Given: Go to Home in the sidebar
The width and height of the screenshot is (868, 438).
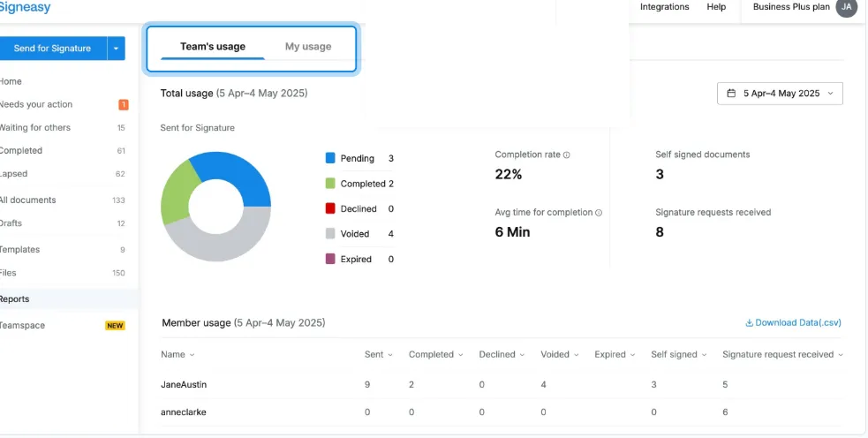Looking at the screenshot, I should [x=11, y=81].
